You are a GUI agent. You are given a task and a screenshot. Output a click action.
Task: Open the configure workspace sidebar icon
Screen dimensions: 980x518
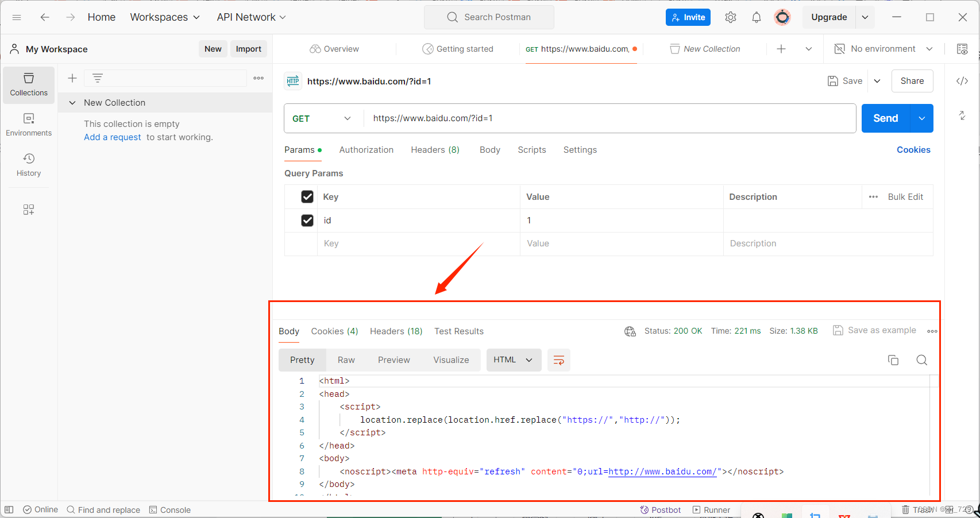(x=29, y=210)
